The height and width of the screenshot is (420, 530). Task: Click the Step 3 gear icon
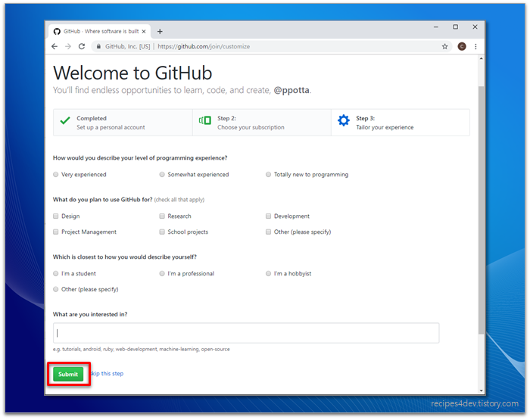tap(344, 120)
